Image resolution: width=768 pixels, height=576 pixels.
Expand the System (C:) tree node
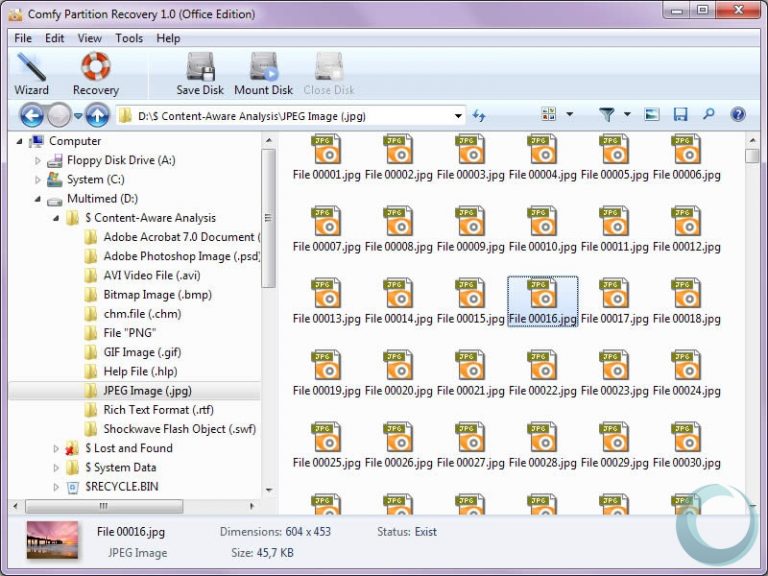pos(38,180)
